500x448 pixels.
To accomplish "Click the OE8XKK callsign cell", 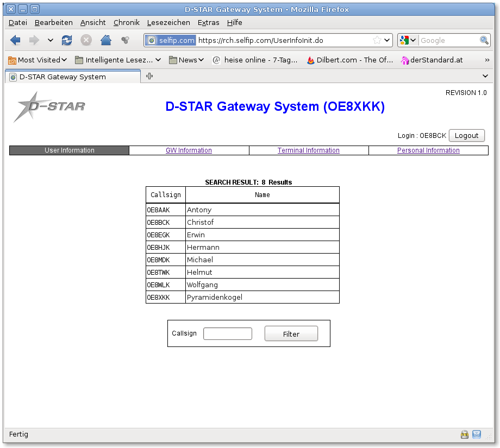I will (166, 297).
